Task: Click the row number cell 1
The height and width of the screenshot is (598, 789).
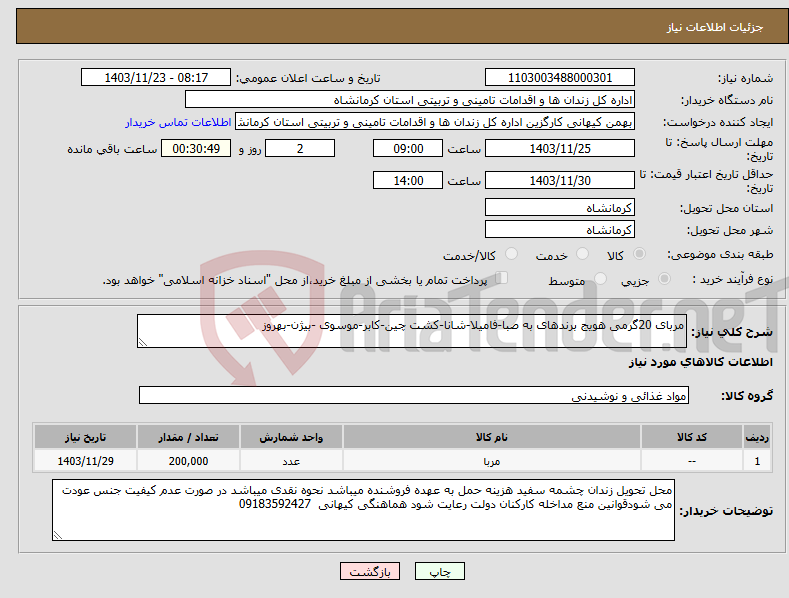Action: 757,461
